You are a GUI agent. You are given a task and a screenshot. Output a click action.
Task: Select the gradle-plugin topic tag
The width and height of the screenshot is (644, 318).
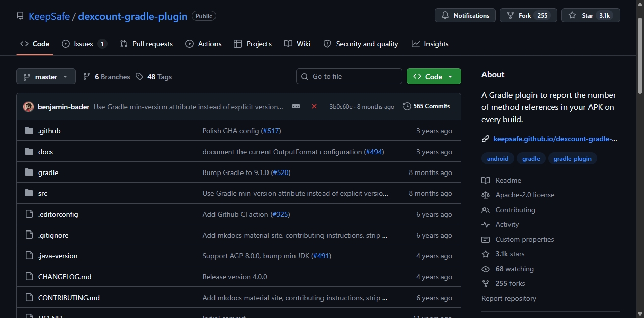tap(573, 159)
